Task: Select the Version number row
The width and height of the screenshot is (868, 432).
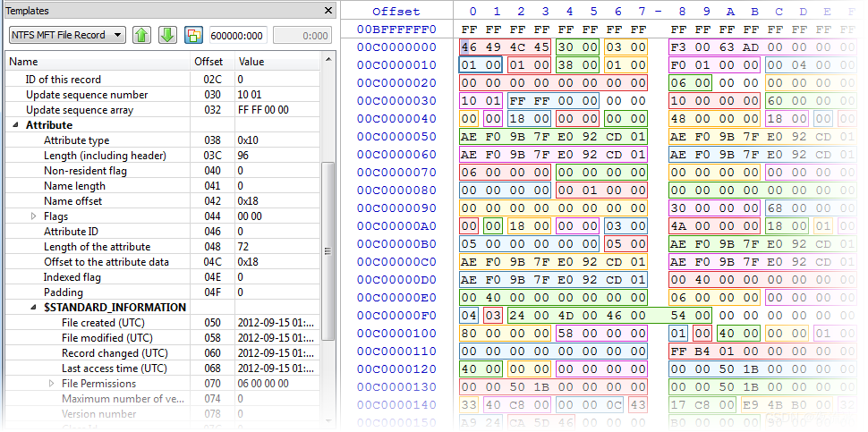Action: click(x=163, y=414)
